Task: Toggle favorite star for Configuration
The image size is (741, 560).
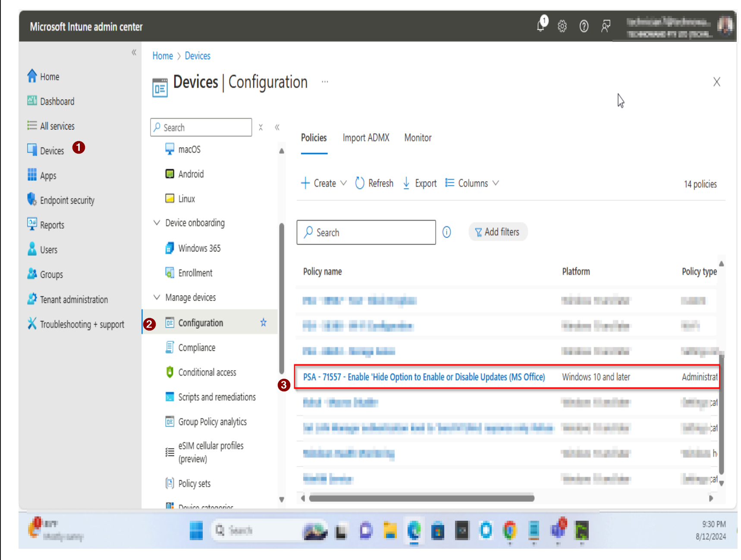Action: pos(263,322)
